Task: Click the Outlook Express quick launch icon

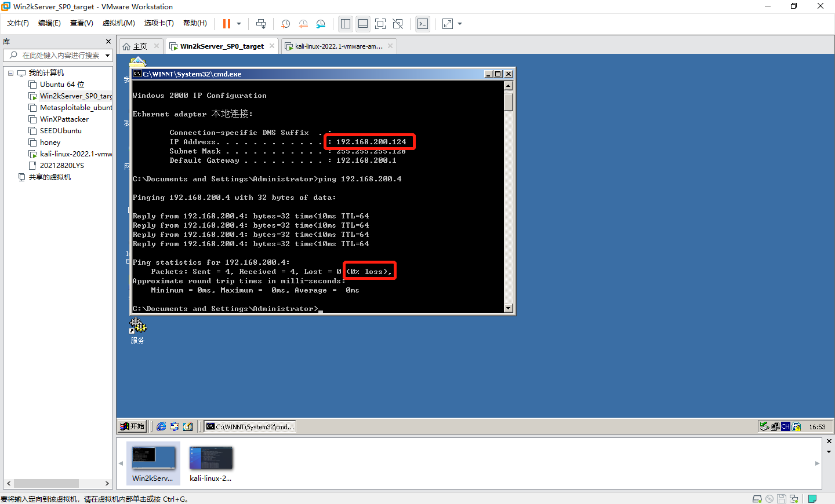Action: (x=175, y=426)
